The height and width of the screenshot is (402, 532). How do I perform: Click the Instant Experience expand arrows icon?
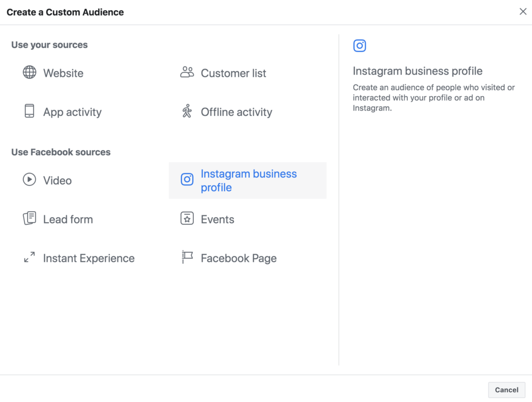pos(30,257)
